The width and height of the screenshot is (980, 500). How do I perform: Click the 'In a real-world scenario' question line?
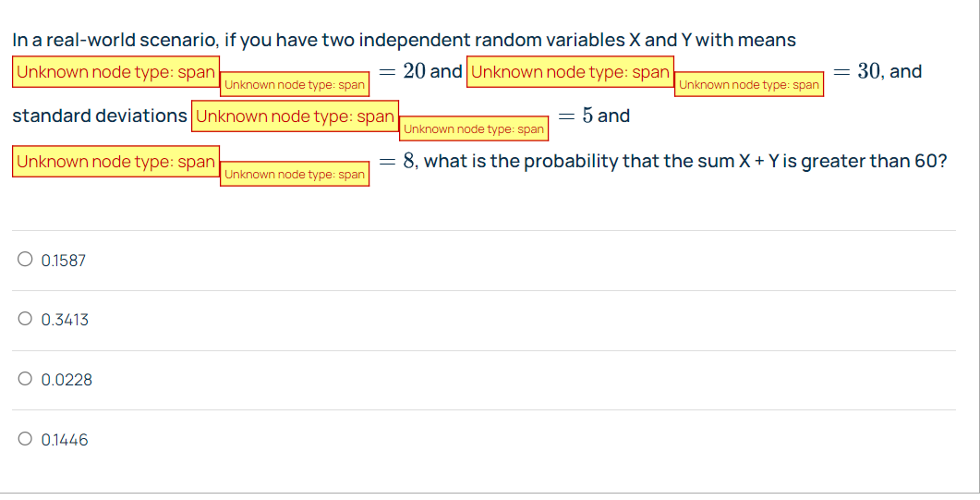point(404,41)
